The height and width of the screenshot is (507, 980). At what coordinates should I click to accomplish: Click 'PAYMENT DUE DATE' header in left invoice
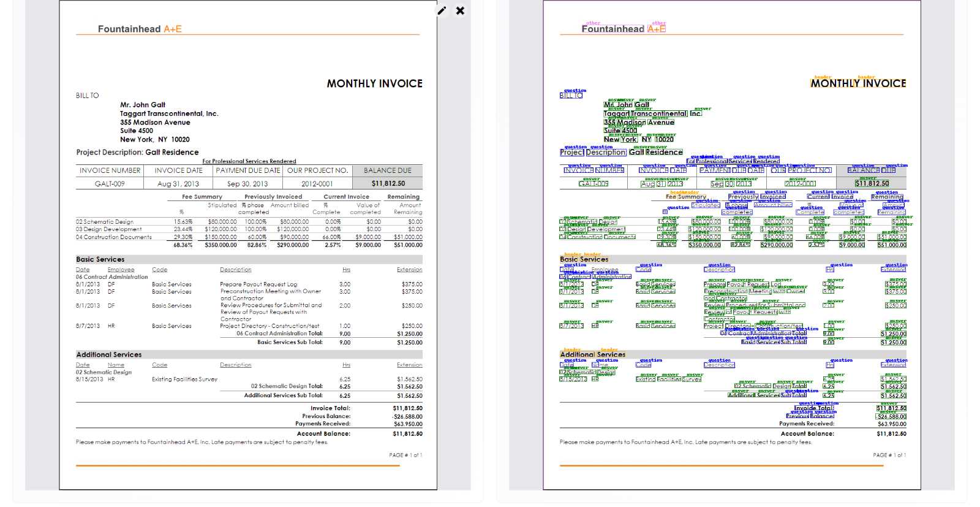248,170
